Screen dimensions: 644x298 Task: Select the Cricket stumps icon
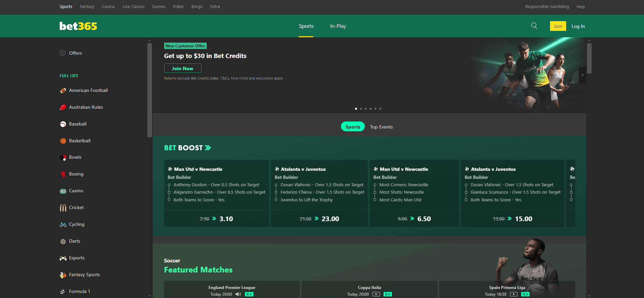(x=63, y=208)
